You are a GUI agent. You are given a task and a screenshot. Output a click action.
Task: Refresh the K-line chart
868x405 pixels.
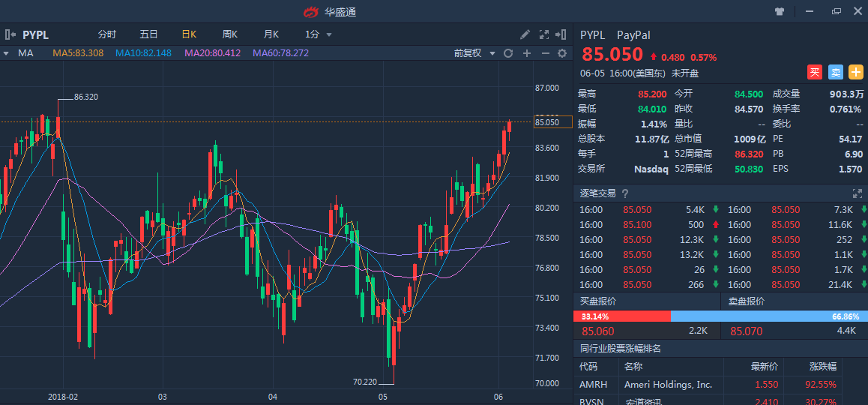[508, 53]
